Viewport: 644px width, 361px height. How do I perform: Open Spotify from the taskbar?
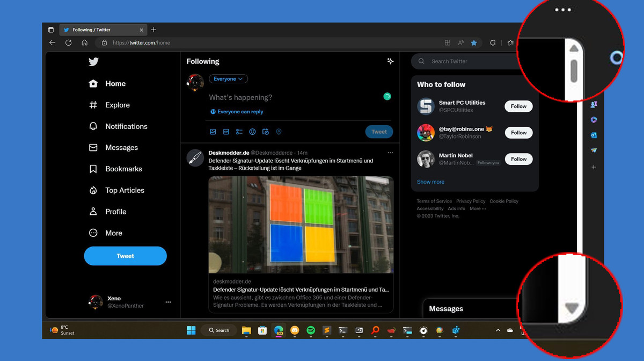point(311,330)
